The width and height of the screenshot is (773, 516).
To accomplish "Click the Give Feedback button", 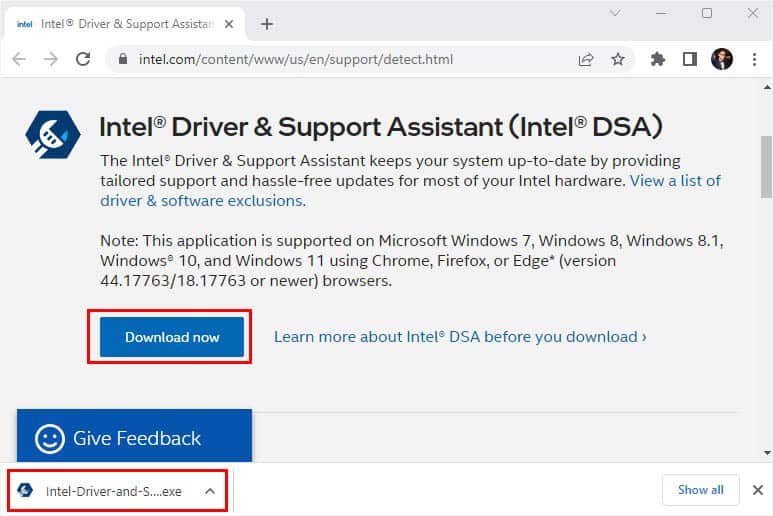I will pos(134,436).
